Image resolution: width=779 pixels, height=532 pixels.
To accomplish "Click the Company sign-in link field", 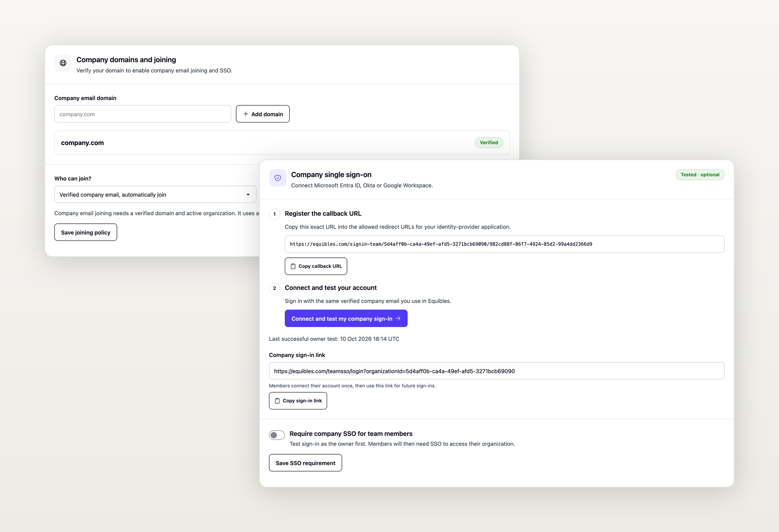I will tap(496, 371).
